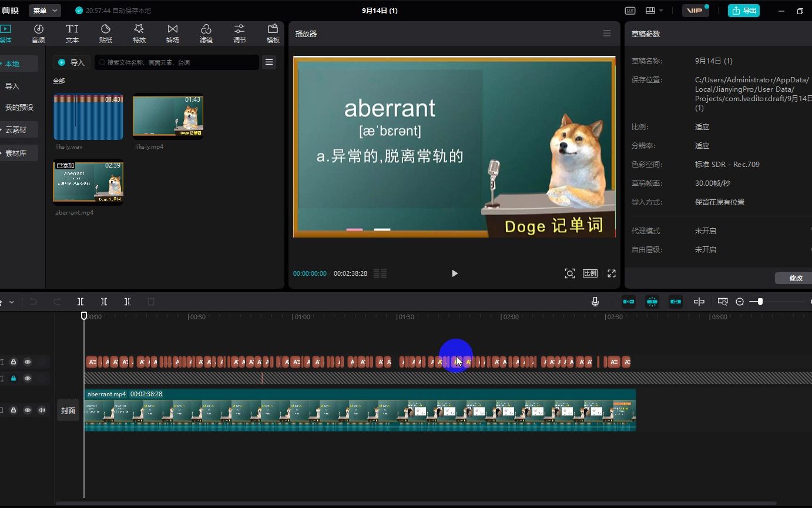Click the timeline zoom out minus icon
Image resolution: width=812 pixels, height=508 pixels.
tap(740, 302)
